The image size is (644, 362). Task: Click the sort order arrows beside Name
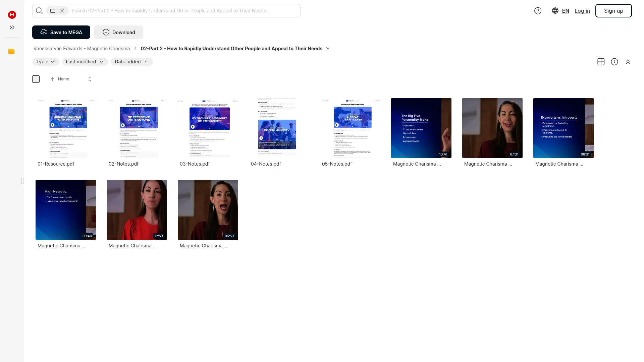pos(90,79)
